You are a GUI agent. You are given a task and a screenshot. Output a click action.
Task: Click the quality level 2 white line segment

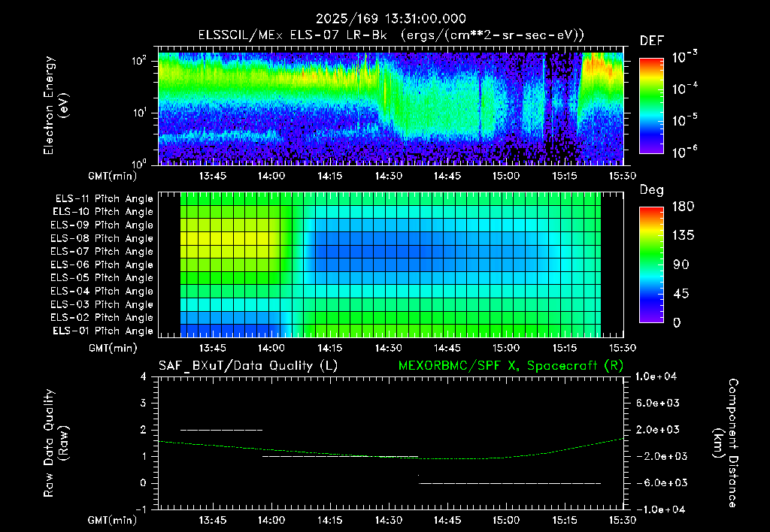[x=222, y=431]
